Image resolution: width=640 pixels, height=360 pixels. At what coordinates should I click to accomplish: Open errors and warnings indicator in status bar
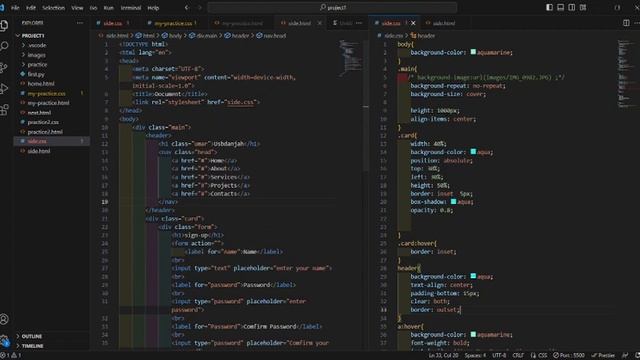tap(11, 356)
